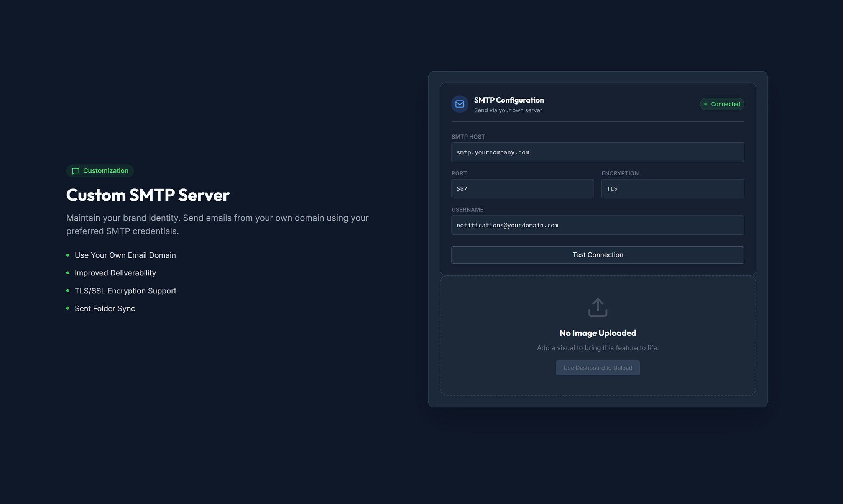Click the Connected status badge
This screenshot has height=504, width=843.
click(x=722, y=104)
